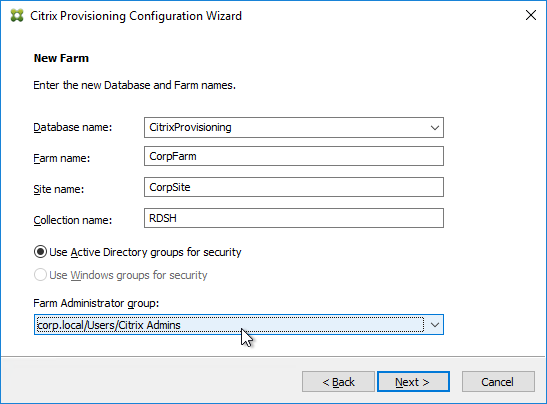547x404 pixels.
Task: Click the Citrix logo icon in title bar
Action: (x=17, y=16)
